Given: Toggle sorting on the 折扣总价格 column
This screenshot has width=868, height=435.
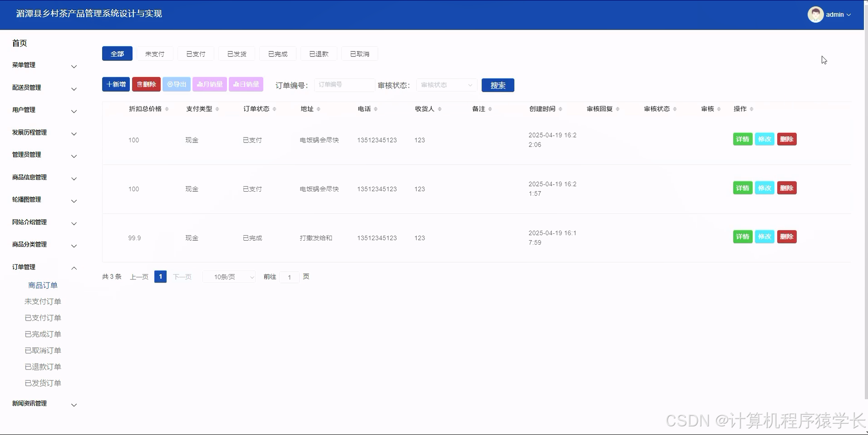Looking at the screenshot, I should [x=167, y=109].
